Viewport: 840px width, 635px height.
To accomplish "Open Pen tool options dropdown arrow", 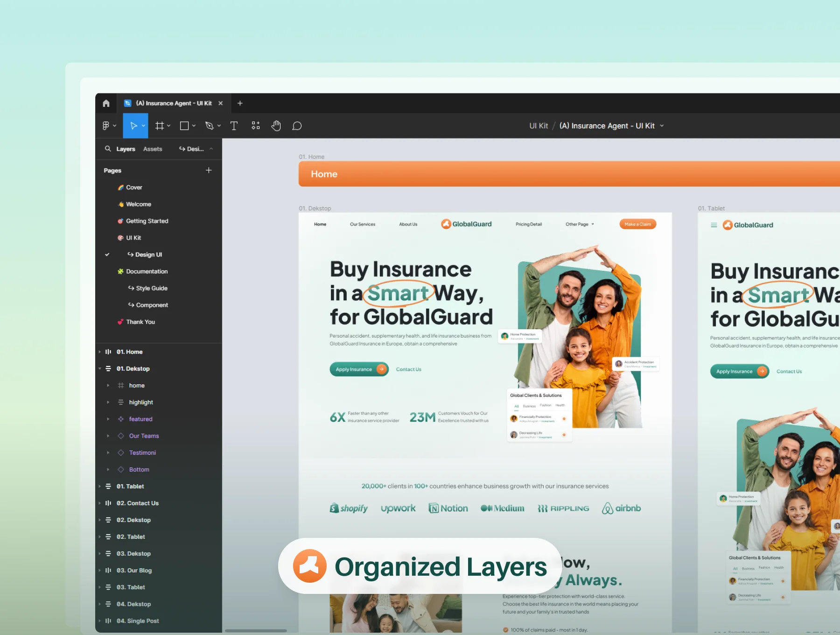I will point(219,126).
